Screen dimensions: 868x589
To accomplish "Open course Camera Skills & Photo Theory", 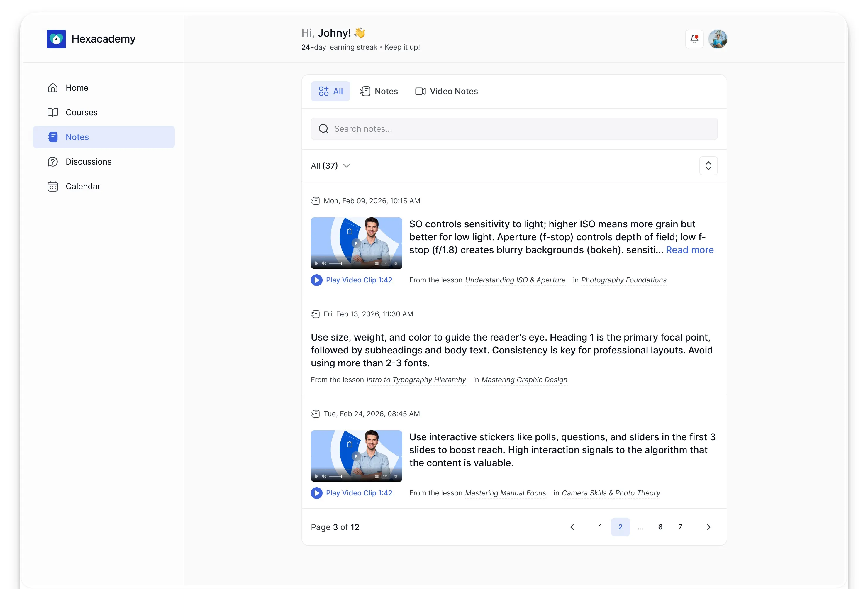I will [x=611, y=493].
